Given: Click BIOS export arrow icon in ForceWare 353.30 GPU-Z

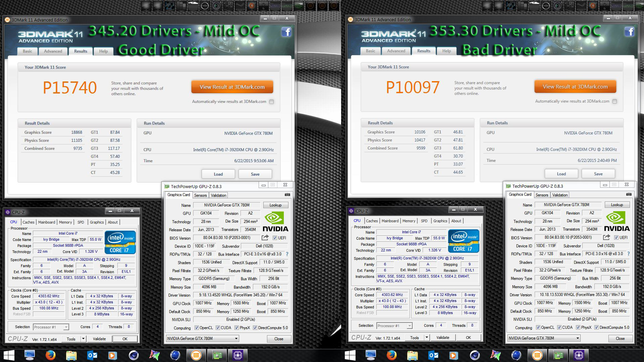Looking at the screenshot, I should click(x=606, y=237).
